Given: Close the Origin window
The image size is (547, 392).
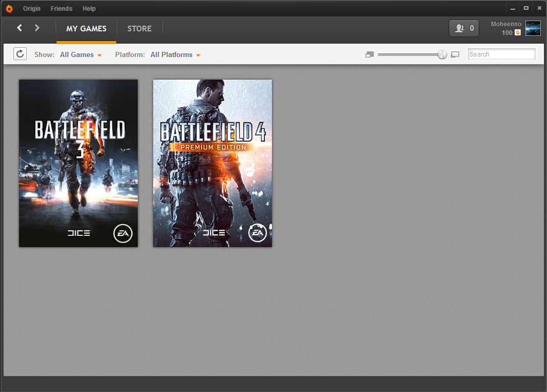Looking at the screenshot, I should (539, 8).
